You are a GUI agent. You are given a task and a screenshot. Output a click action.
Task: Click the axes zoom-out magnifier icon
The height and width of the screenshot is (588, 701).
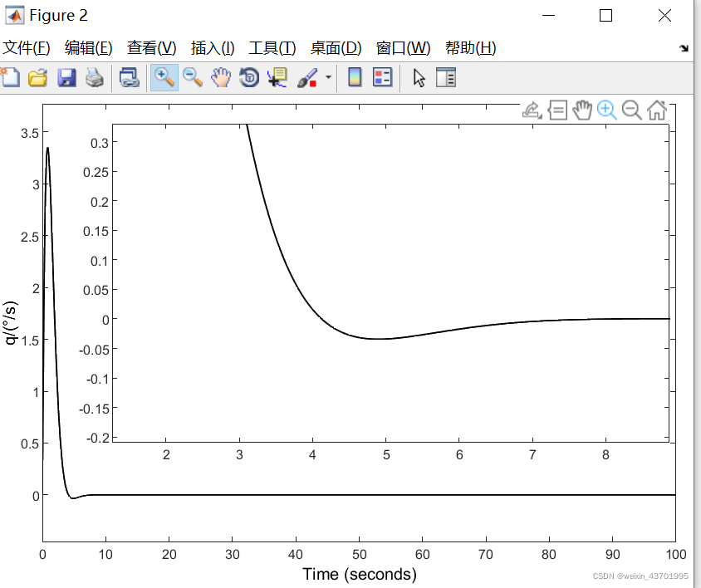click(632, 110)
